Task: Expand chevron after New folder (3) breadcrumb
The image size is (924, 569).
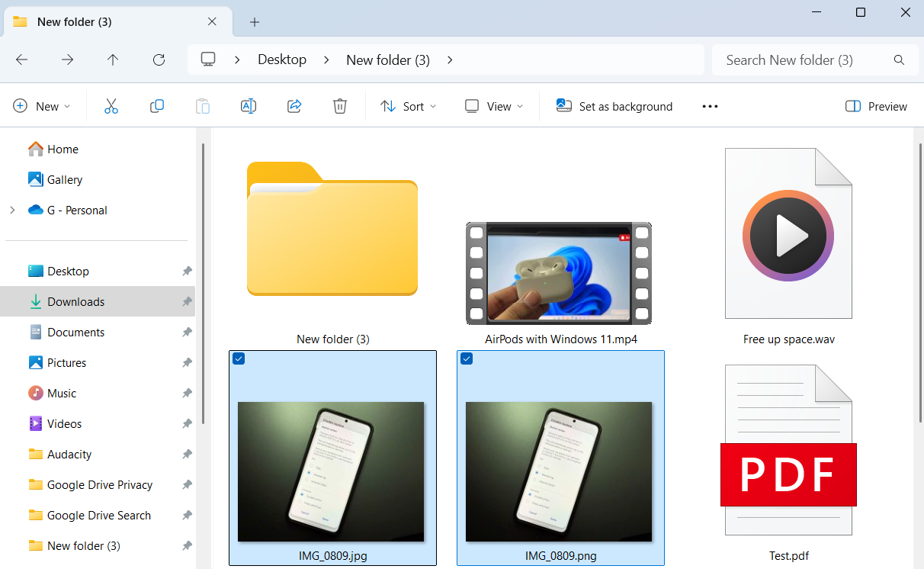Action: coord(450,59)
